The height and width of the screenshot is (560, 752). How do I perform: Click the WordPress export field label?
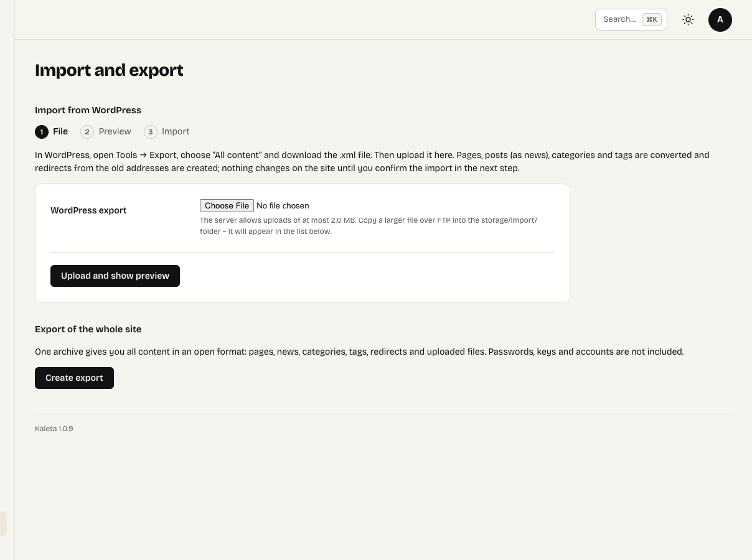pyautogui.click(x=88, y=210)
